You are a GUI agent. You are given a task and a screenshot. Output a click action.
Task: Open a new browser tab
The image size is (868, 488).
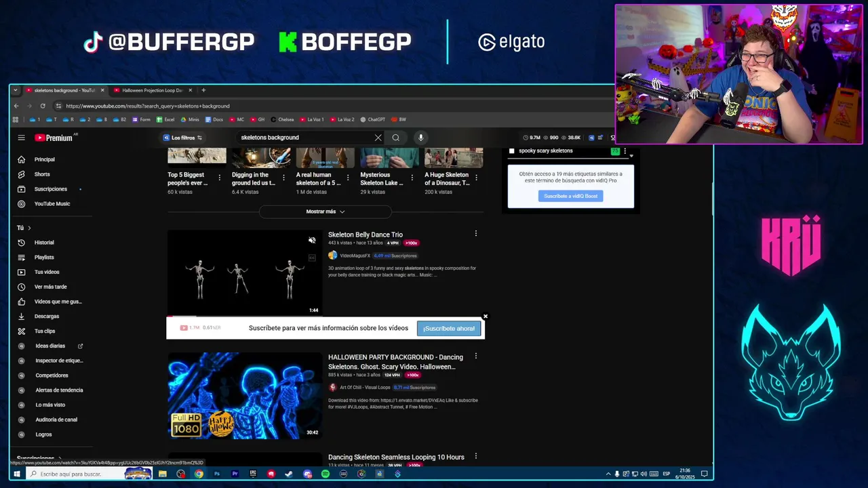pyautogui.click(x=203, y=90)
